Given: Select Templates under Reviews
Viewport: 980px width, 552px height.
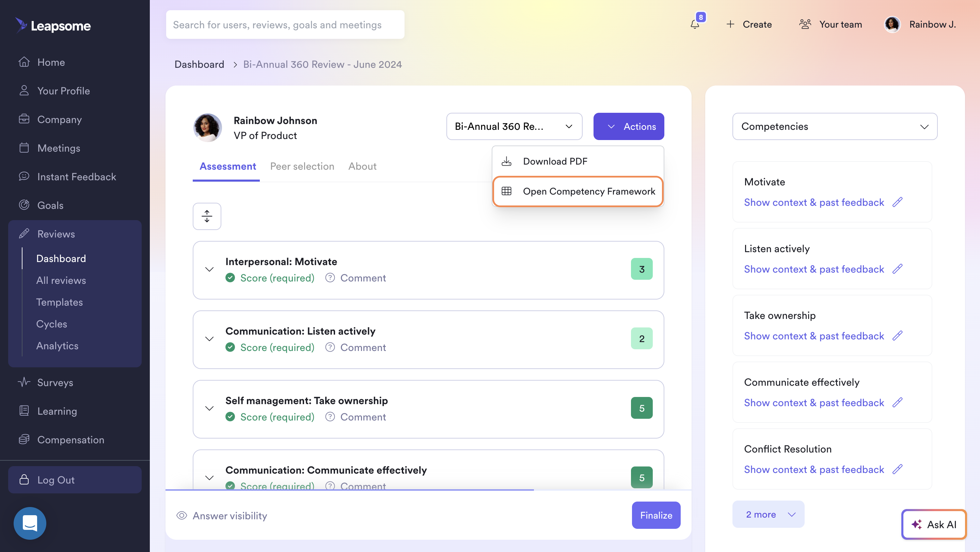Looking at the screenshot, I should tap(59, 302).
